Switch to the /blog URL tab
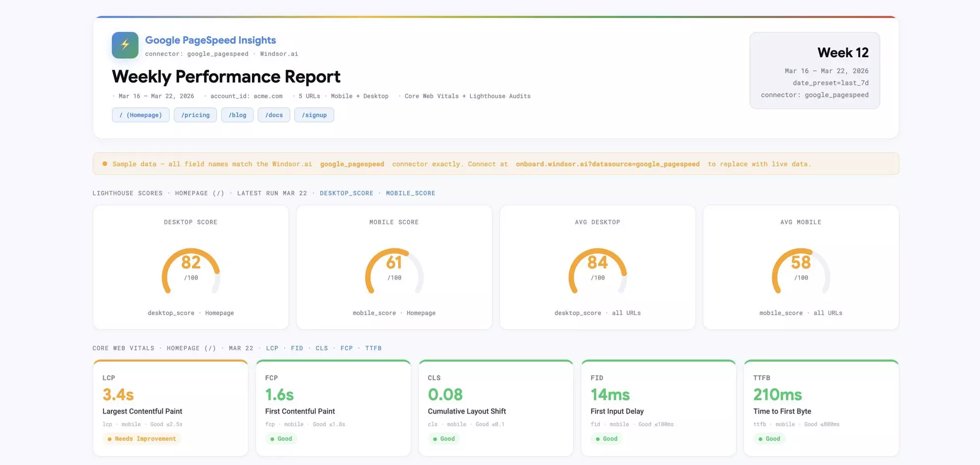The height and width of the screenshot is (465, 980). coord(237,115)
